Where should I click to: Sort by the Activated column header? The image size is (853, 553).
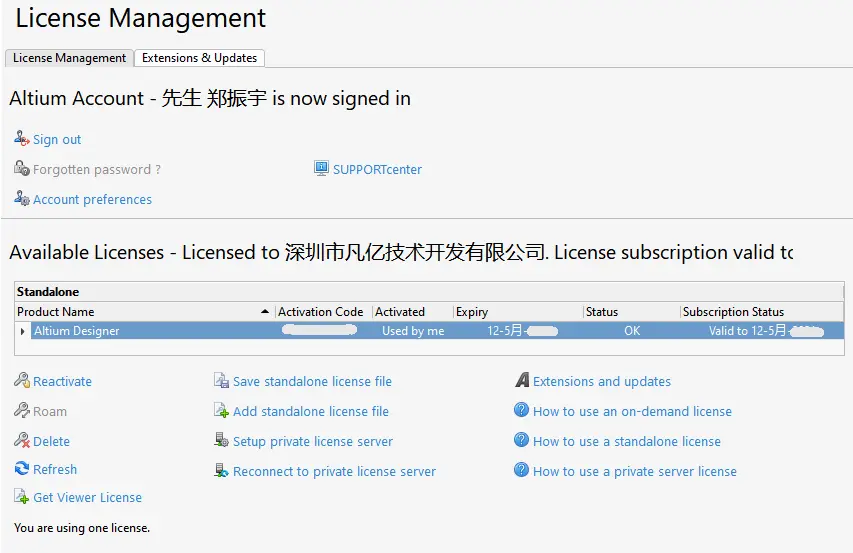click(x=413, y=312)
